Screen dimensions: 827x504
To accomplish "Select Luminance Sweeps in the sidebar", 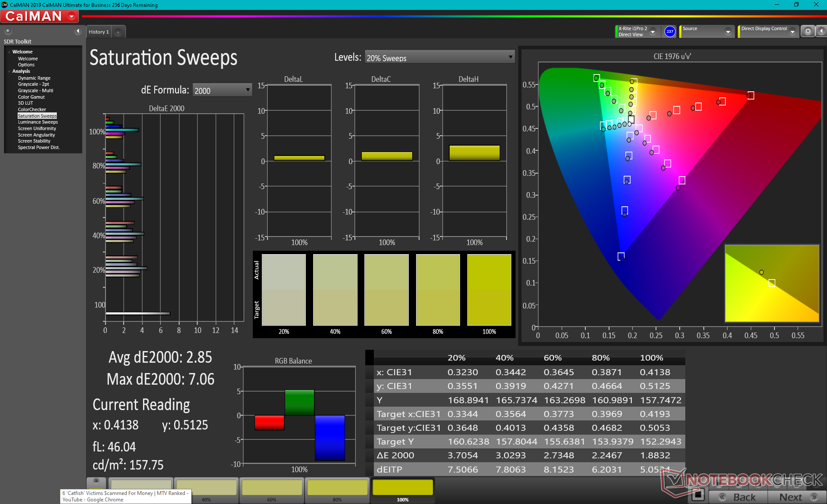I will (37, 122).
